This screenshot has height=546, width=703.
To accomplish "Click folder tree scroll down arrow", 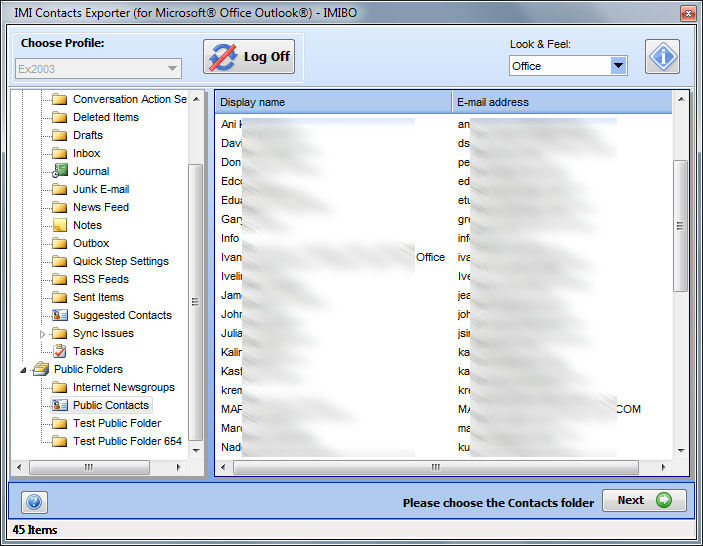I will point(196,451).
